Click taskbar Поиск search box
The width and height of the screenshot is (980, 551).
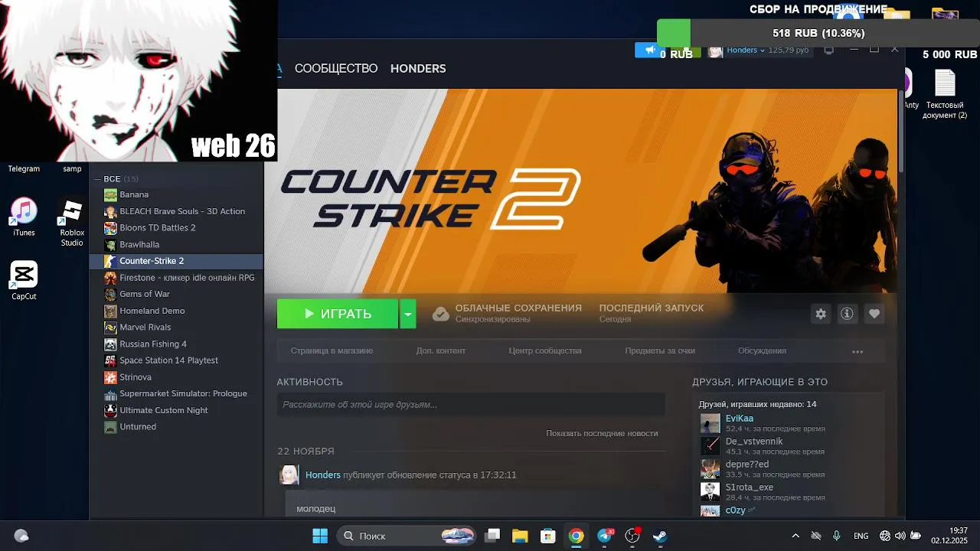pyautogui.click(x=407, y=536)
